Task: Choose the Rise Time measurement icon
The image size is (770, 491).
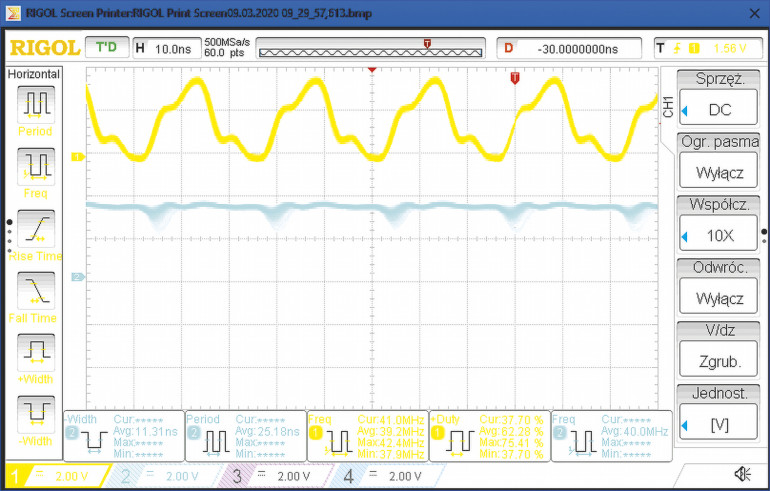Action: 36,228
